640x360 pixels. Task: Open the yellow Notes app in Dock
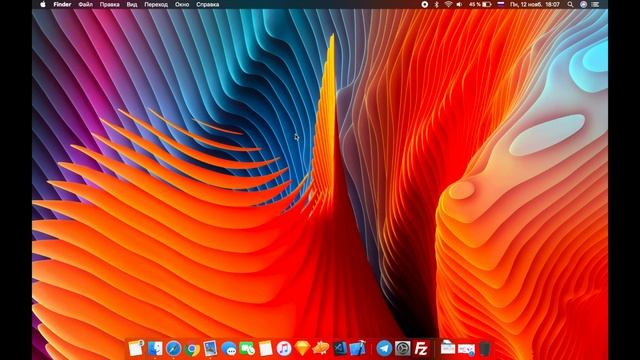coord(266,349)
